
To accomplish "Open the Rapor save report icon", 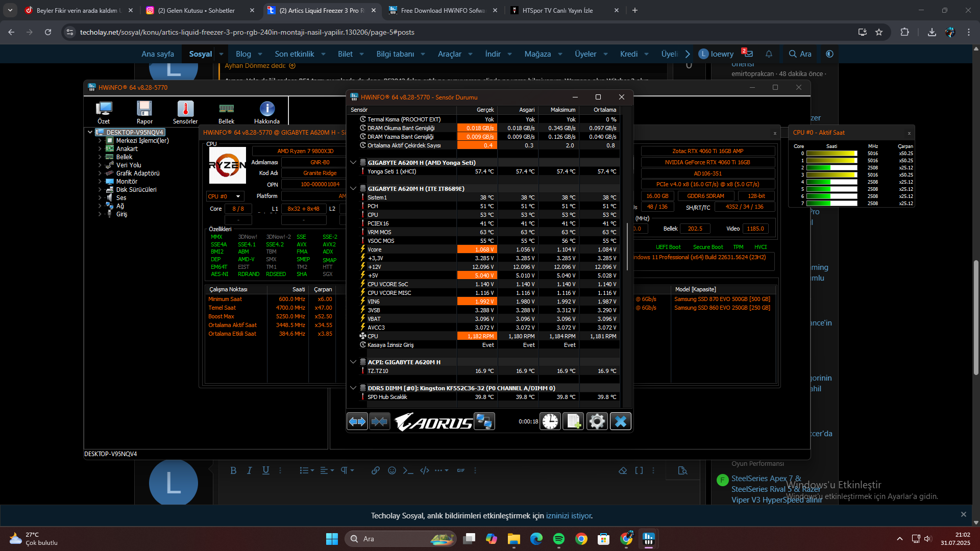I will [144, 112].
